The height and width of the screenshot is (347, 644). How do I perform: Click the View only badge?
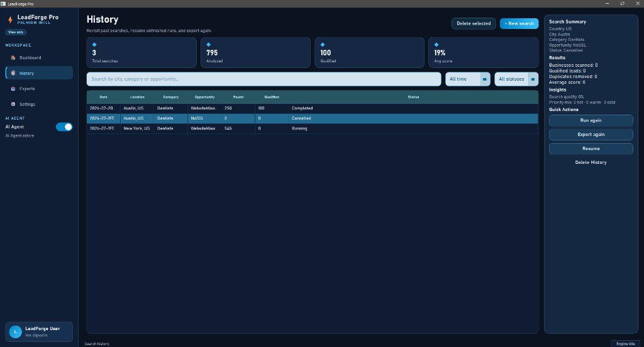pos(16,32)
